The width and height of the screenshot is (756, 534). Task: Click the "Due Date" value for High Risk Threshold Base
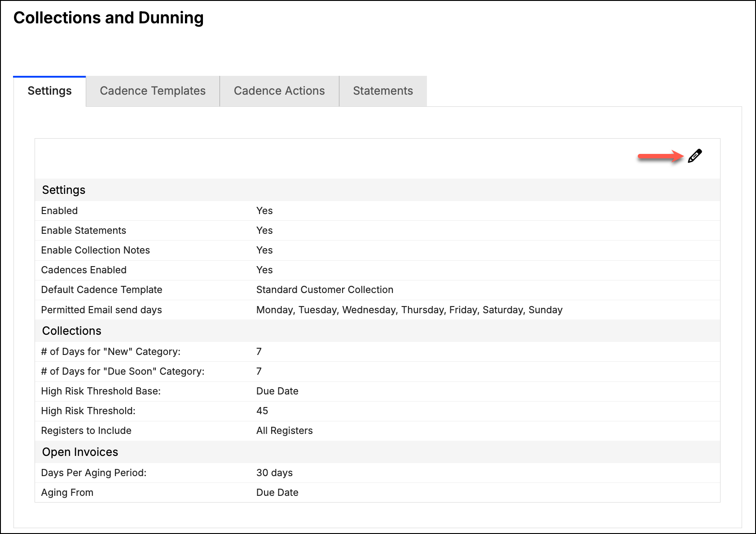pos(277,391)
